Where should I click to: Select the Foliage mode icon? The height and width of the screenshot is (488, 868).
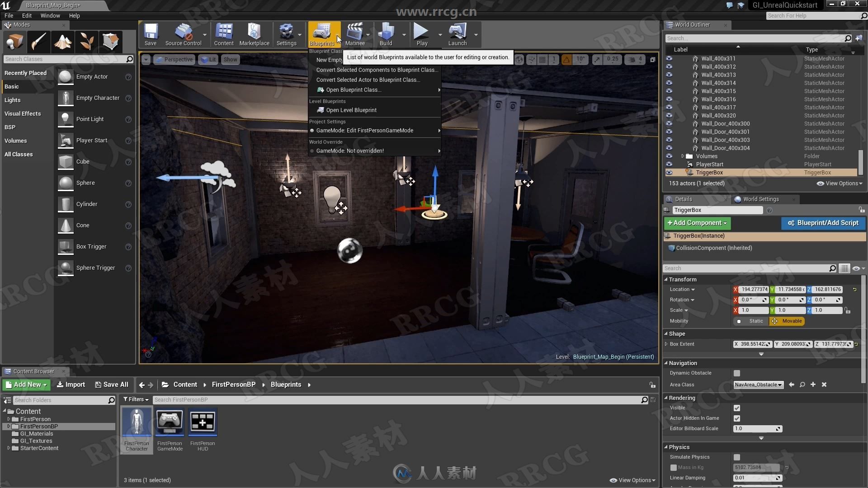[x=86, y=42]
